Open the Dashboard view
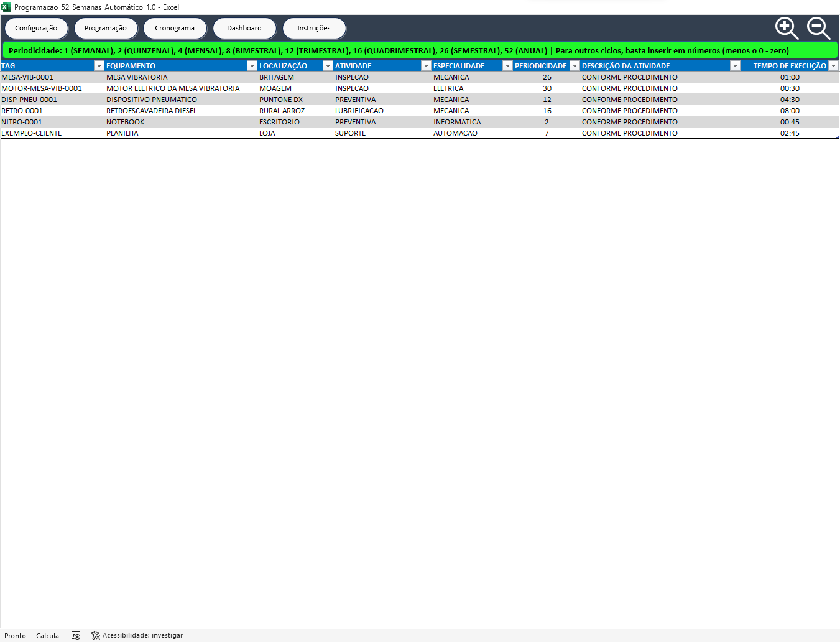 coord(244,28)
